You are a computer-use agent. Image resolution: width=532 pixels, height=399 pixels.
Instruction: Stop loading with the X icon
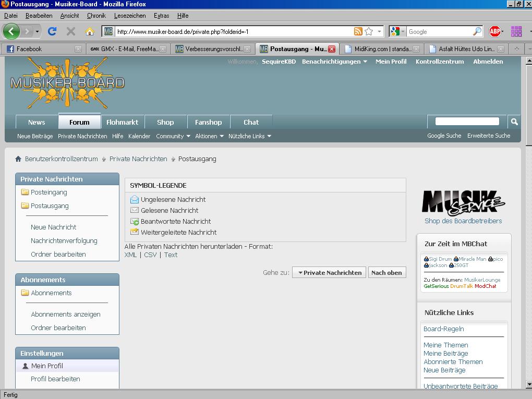(x=70, y=31)
